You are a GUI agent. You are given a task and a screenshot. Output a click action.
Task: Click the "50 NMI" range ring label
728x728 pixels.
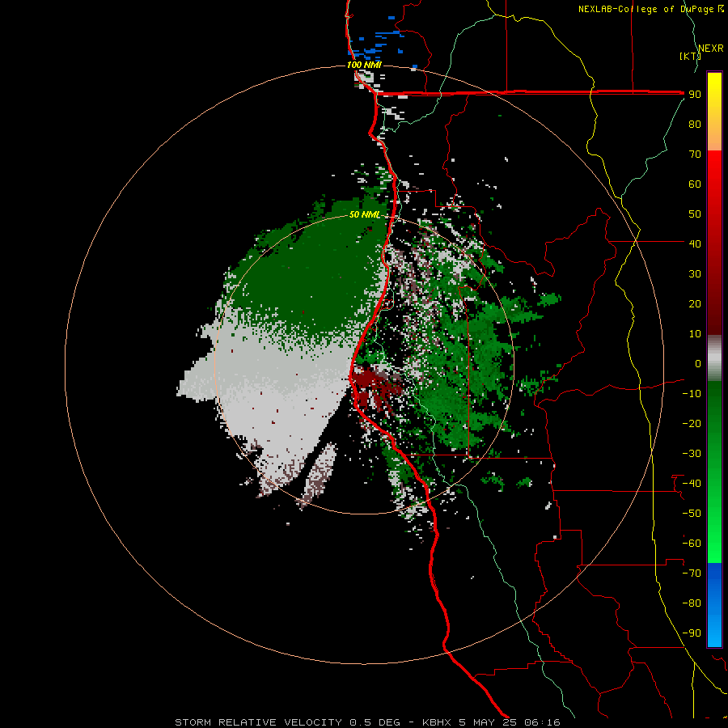[365, 214]
